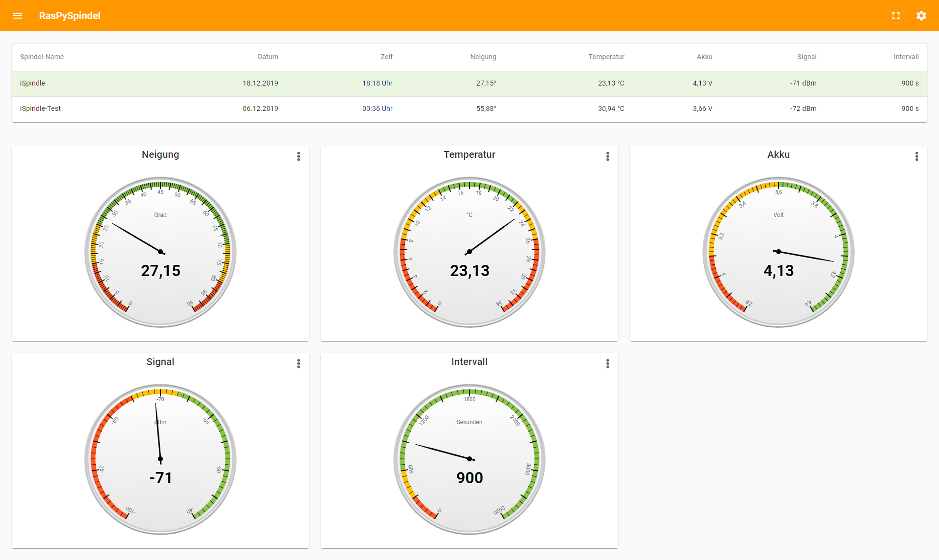
Task: Click the Intervall gauge showing 900
Action: (469, 459)
